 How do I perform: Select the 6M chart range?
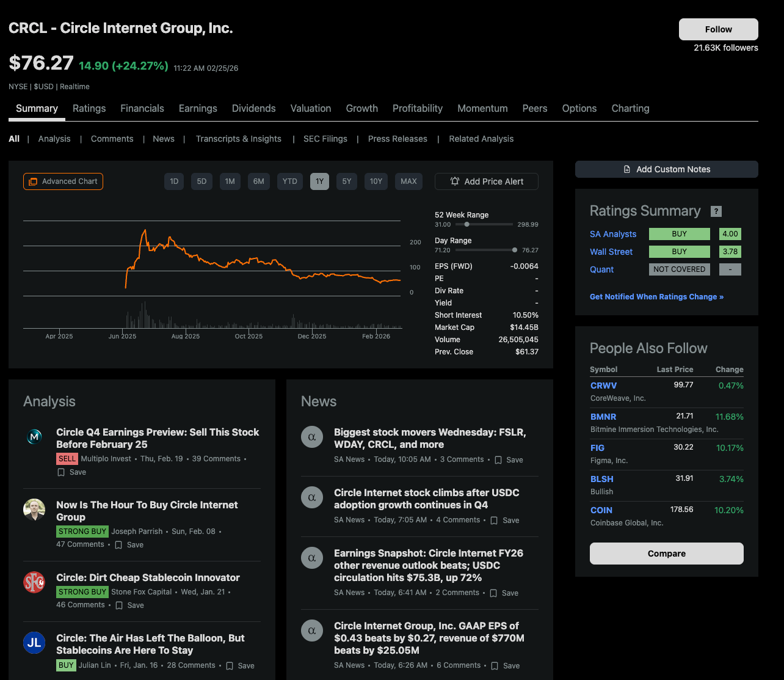259,181
